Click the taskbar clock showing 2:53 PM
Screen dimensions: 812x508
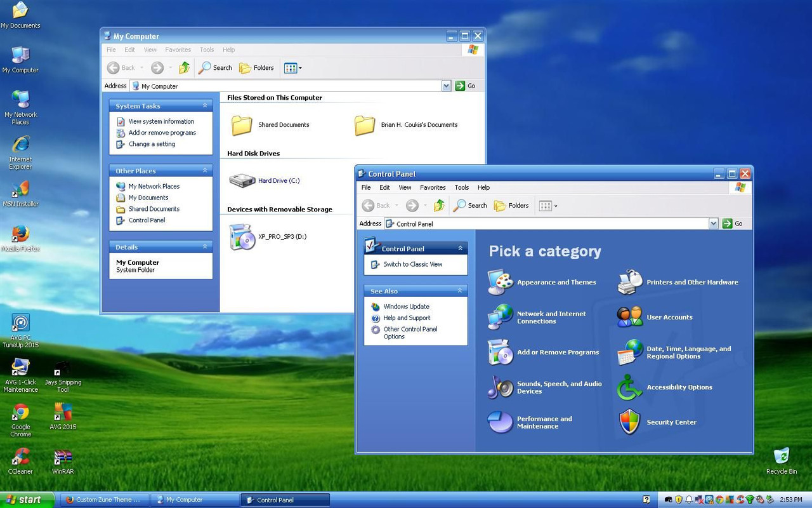pyautogui.click(x=790, y=500)
